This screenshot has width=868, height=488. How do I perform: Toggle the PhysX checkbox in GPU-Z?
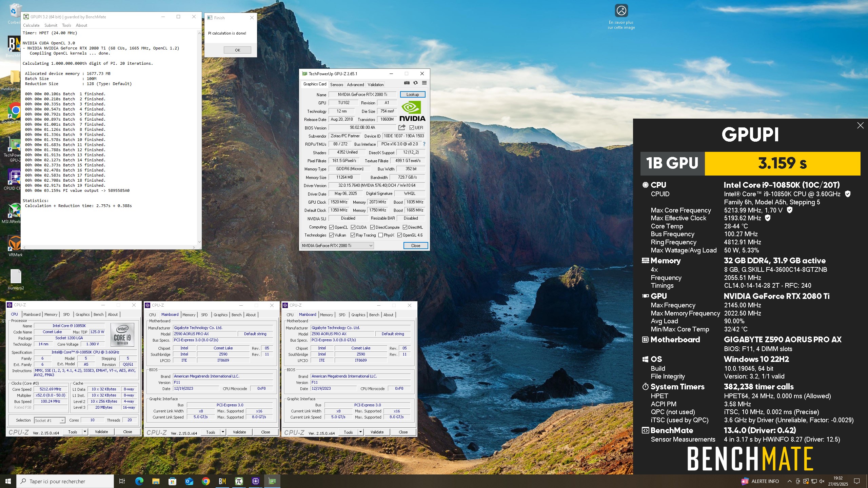(380, 235)
